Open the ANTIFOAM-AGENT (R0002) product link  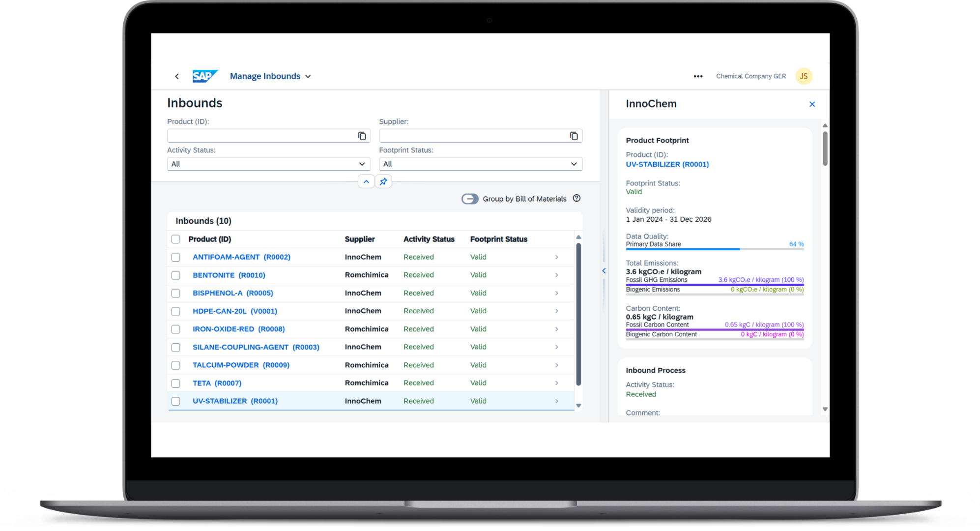[241, 257]
